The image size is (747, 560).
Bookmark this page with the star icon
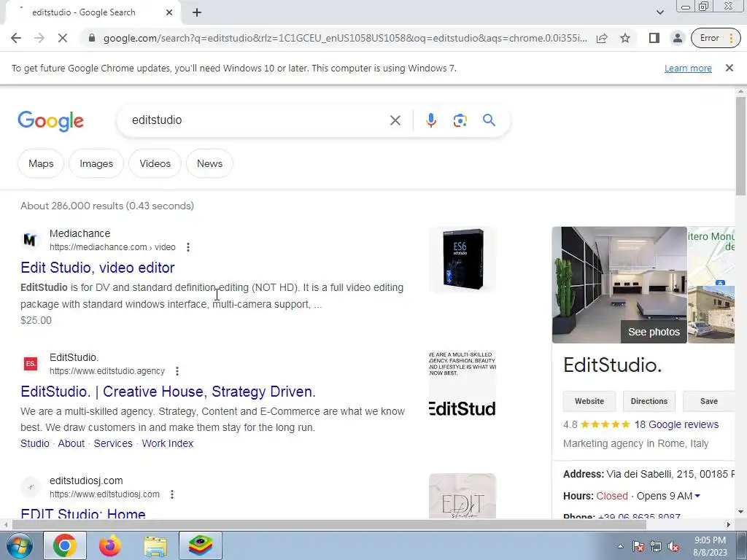[625, 38]
